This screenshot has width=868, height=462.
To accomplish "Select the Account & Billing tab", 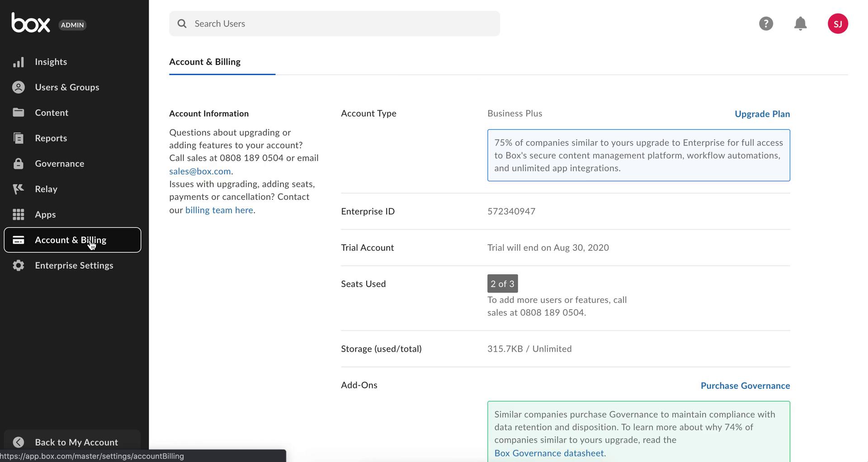I will [205, 62].
